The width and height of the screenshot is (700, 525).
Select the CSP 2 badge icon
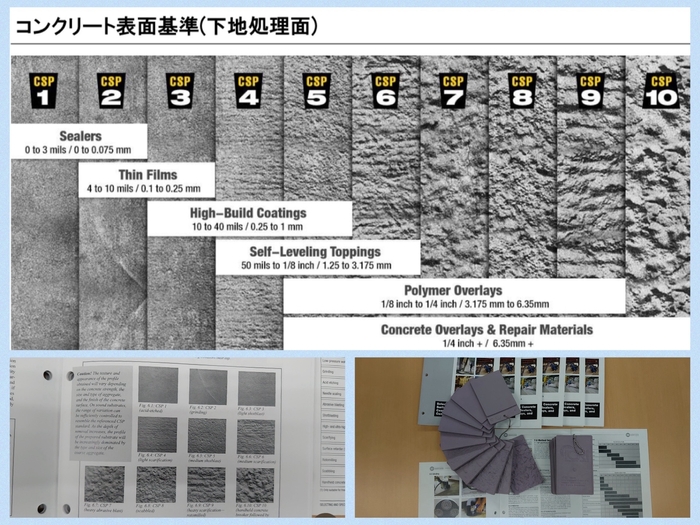coord(111,90)
